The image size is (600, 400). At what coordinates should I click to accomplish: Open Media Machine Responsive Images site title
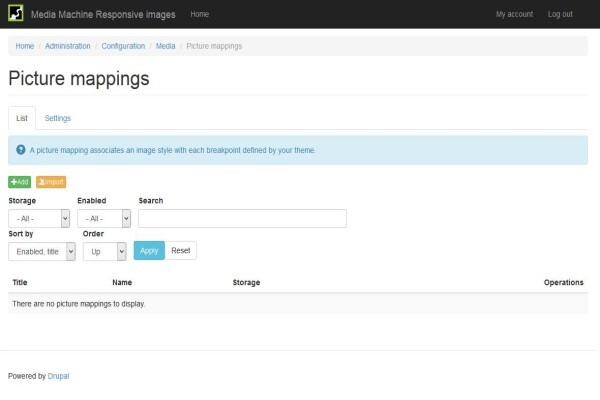tap(103, 15)
